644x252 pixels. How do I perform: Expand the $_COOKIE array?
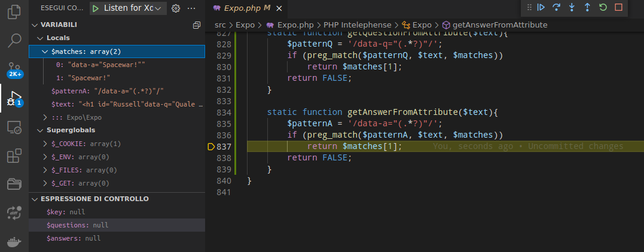45,144
